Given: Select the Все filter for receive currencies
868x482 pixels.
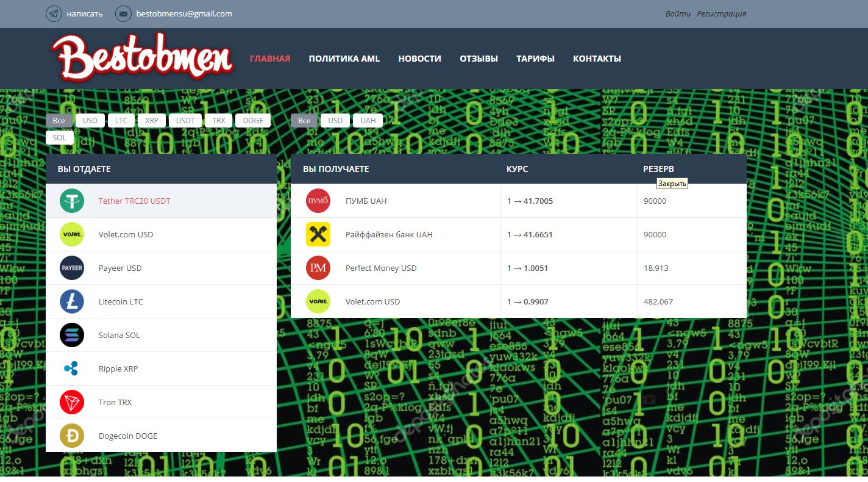Looking at the screenshot, I should pos(304,120).
